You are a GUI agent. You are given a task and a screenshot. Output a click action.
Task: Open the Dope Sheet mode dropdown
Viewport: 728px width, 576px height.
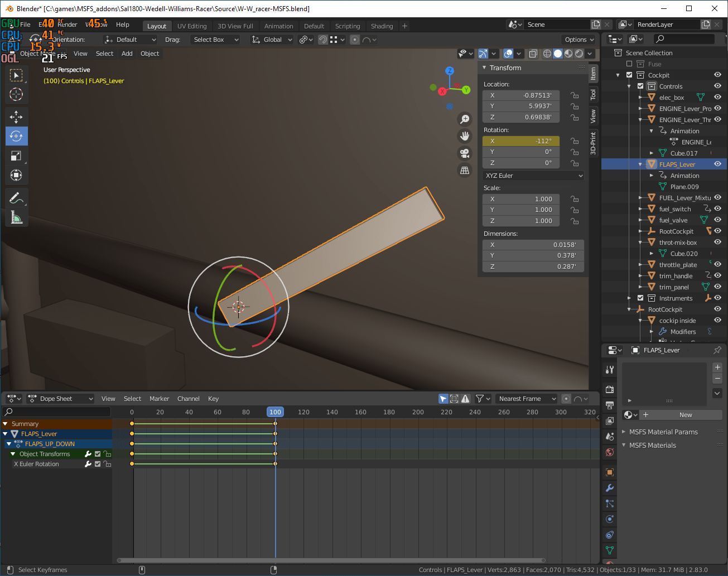point(61,399)
